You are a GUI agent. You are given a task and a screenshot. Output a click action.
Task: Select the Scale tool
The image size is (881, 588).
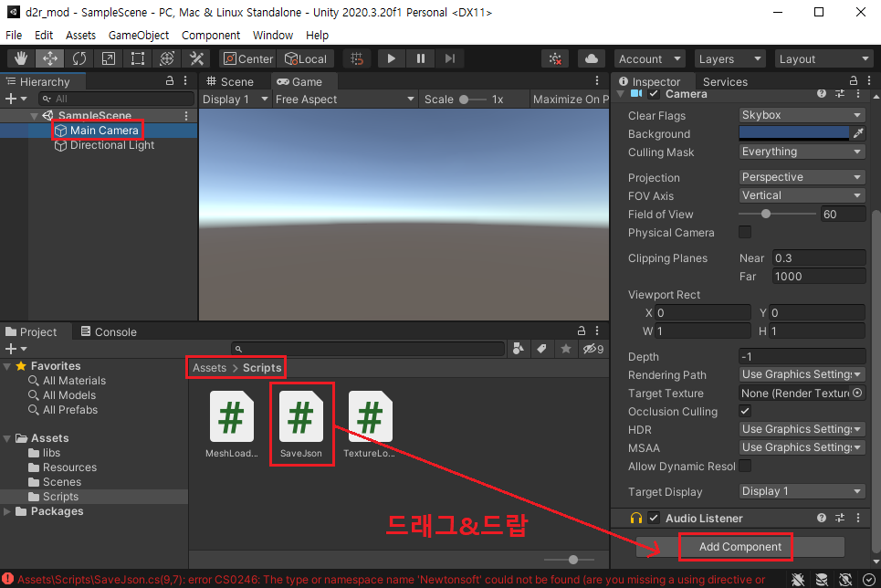click(109, 58)
